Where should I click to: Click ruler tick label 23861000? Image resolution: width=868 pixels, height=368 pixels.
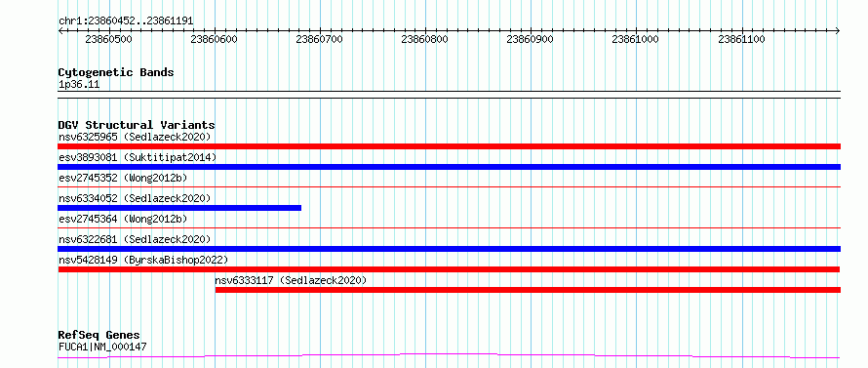(636, 39)
